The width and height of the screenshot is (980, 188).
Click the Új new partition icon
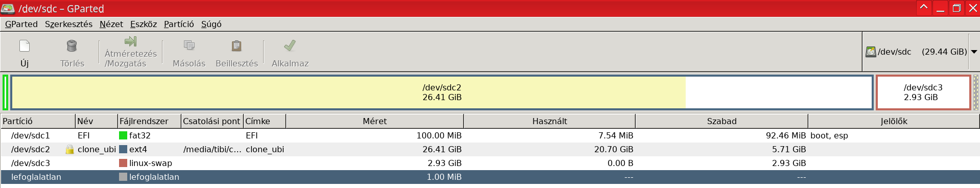coord(25,46)
